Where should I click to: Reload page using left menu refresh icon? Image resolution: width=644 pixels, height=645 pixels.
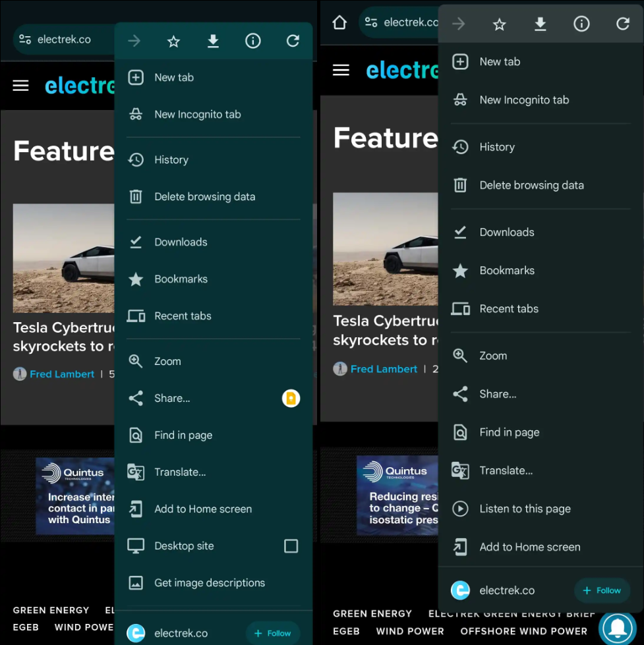[293, 41]
